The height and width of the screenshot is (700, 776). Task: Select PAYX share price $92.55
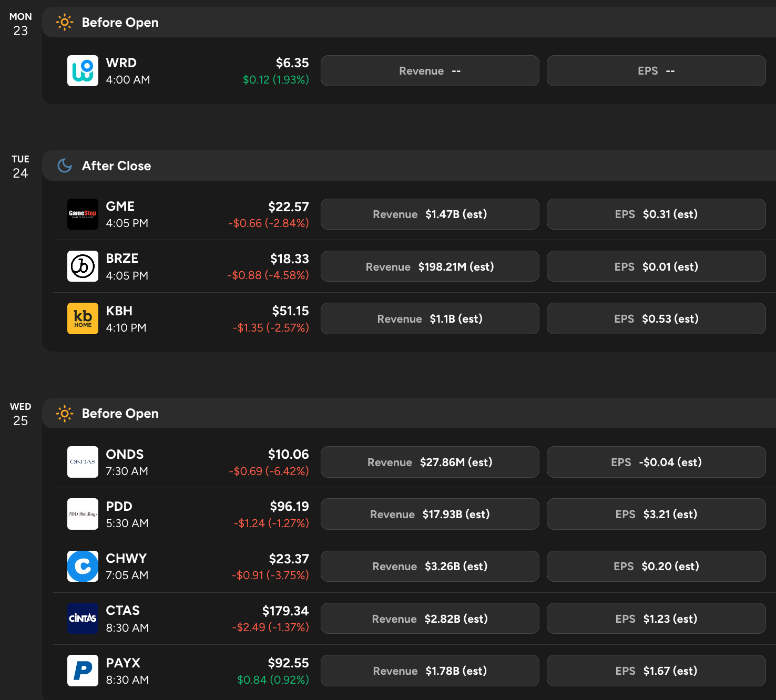289,663
